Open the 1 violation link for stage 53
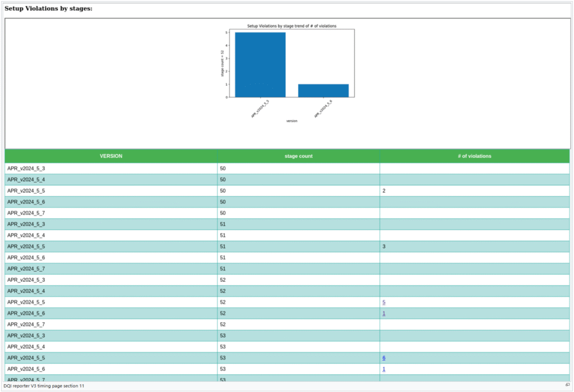The height and width of the screenshot is (392, 574). tap(384, 369)
